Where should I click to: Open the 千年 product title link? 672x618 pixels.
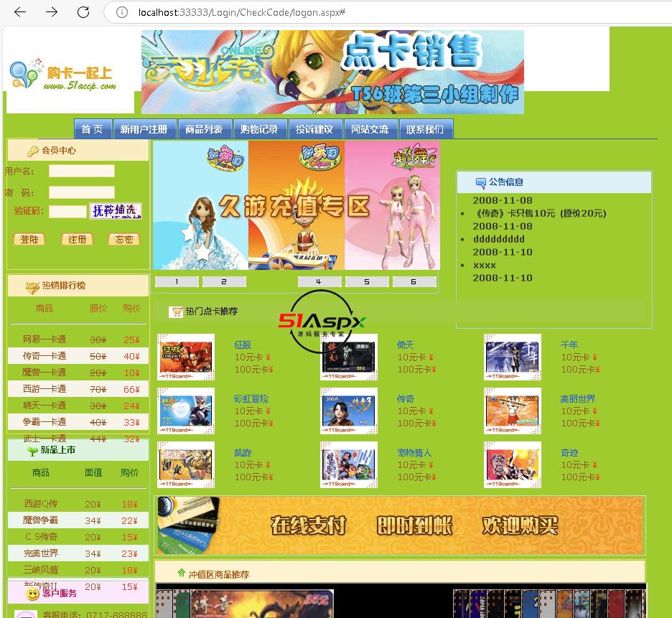(569, 345)
